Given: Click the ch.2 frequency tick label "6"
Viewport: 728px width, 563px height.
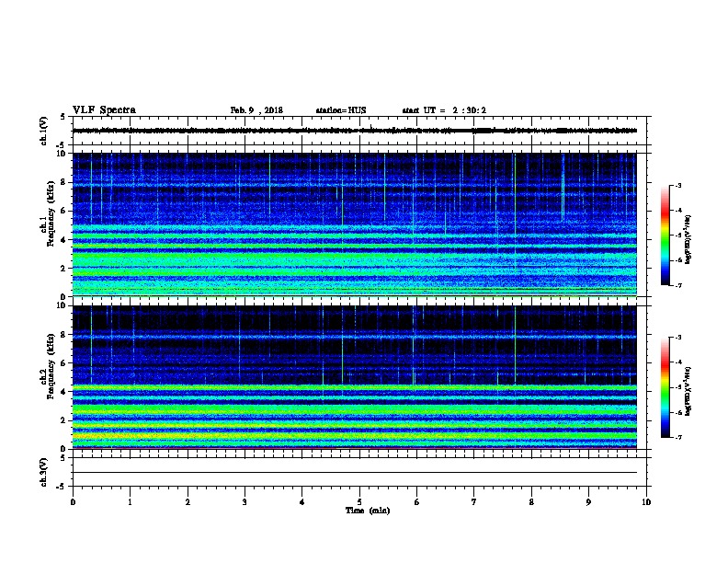Looking at the screenshot, I should (x=63, y=363).
